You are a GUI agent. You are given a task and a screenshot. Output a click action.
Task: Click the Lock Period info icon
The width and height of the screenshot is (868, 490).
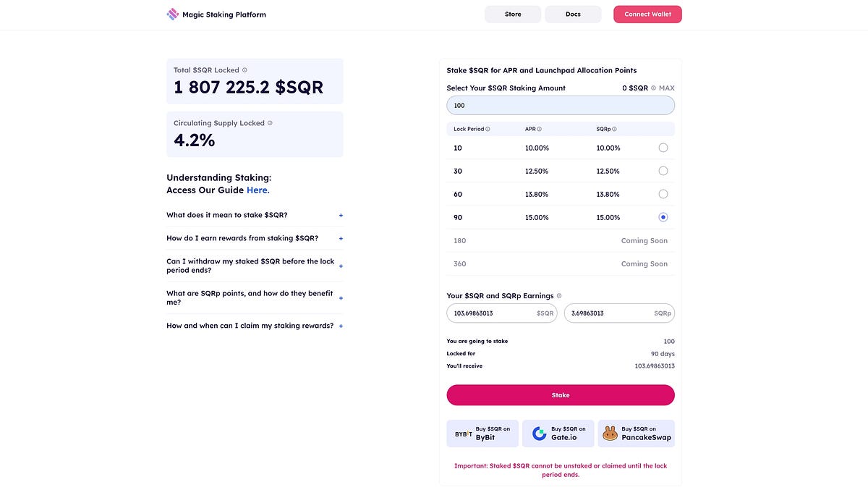(x=488, y=129)
